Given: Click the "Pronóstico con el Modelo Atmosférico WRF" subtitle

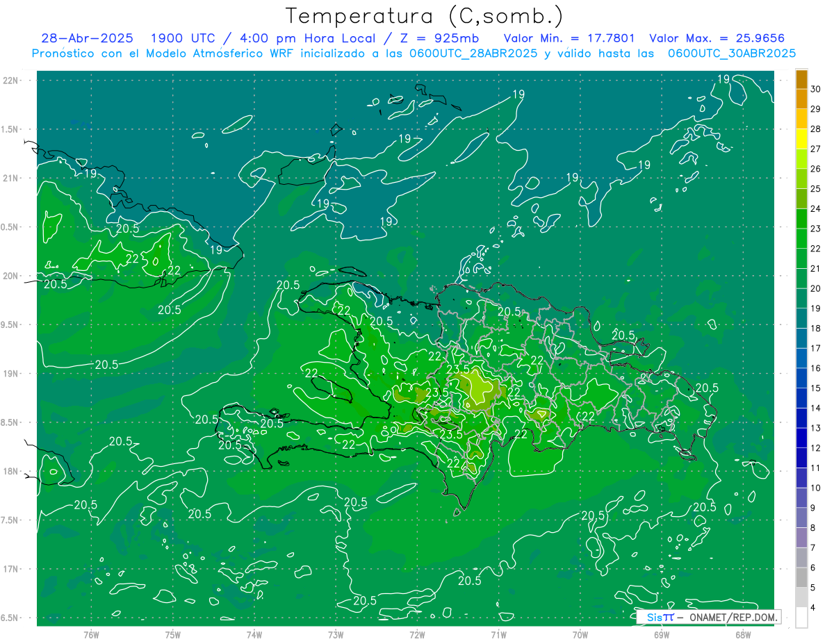Looking at the screenshot, I should pyautogui.click(x=165, y=53).
